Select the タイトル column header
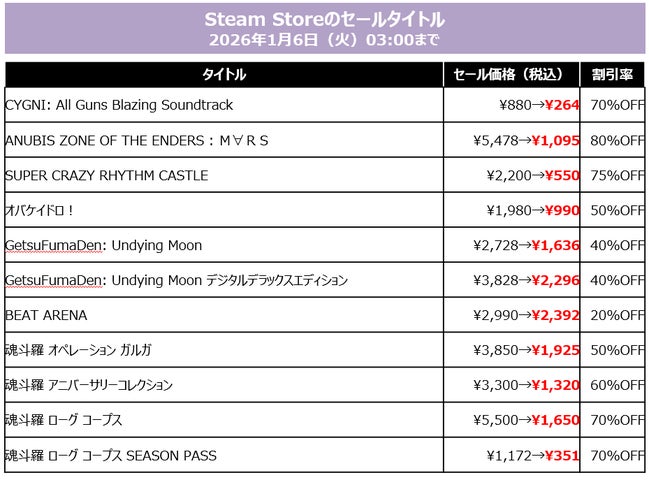This screenshot has height=480, width=649. coord(224,75)
